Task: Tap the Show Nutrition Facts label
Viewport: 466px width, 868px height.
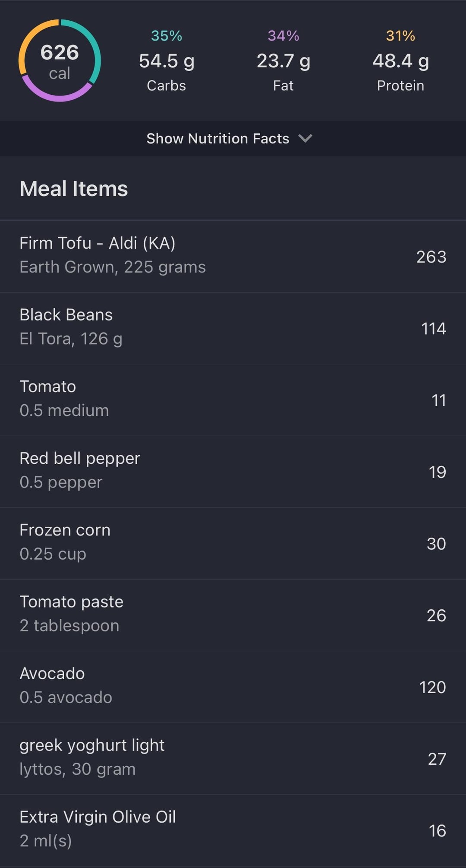Action: (217, 138)
